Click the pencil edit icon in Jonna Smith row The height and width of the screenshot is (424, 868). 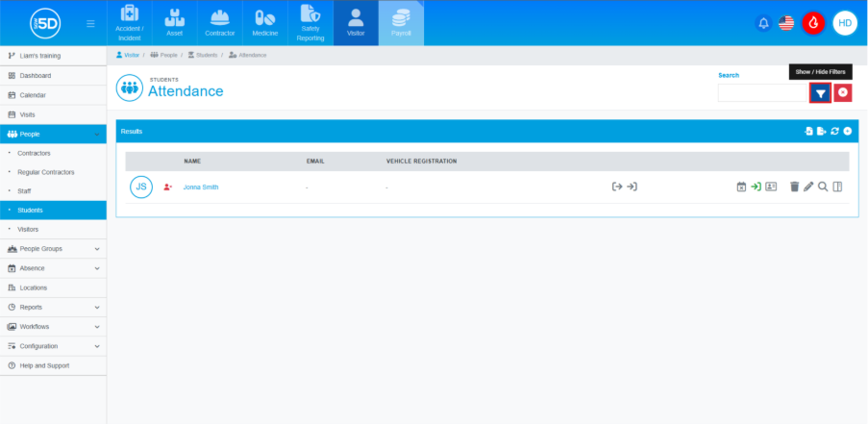click(x=808, y=187)
